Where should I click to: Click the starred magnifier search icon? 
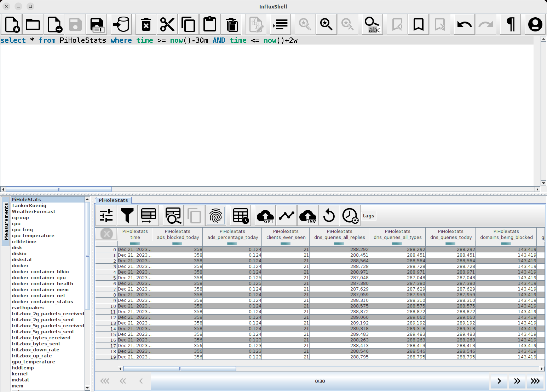[326, 24]
